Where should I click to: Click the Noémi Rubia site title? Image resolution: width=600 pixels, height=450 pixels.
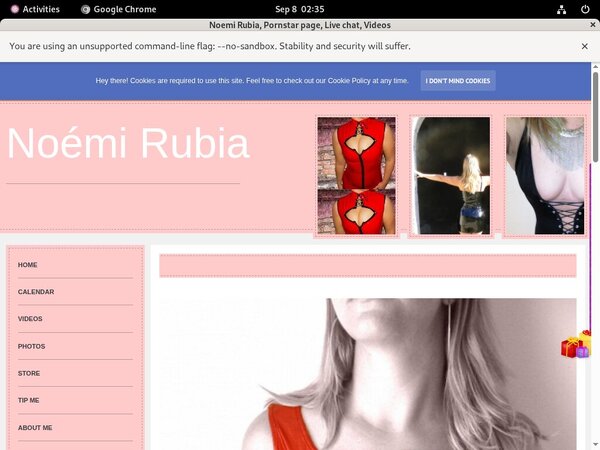pyautogui.click(x=128, y=144)
